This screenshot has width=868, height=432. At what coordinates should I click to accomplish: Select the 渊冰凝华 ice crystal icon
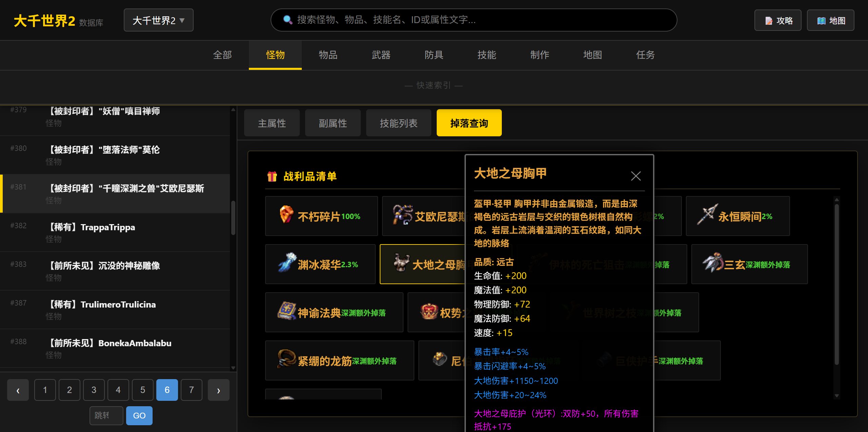click(287, 262)
